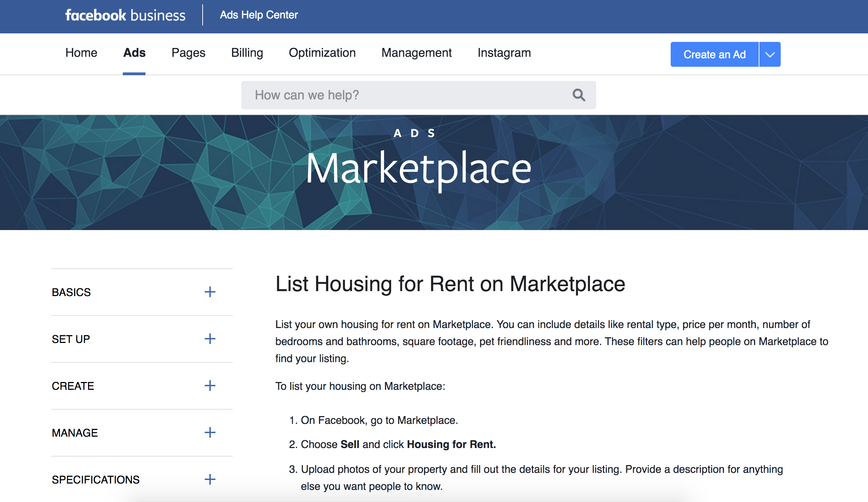Click bold text "Housing for Rent."
The width and height of the screenshot is (868, 502).
[x=451, y=444]
